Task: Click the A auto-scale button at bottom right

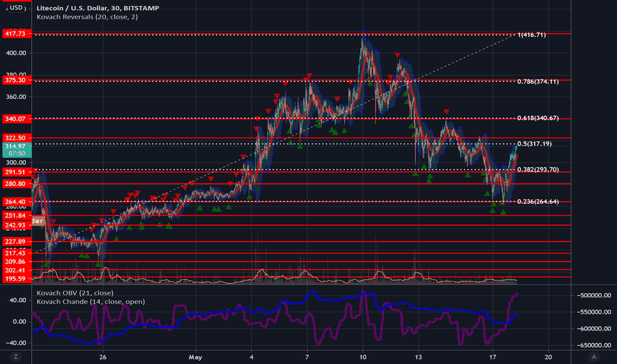Action: click(594, 357)
